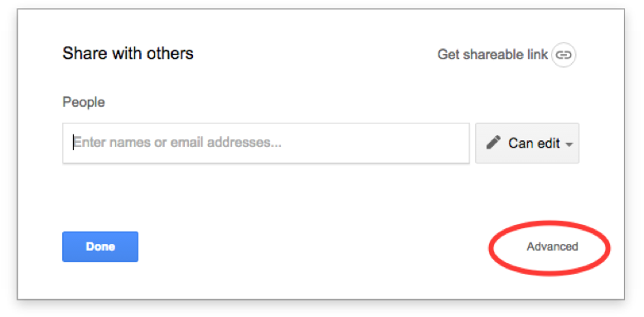
Task: Open the Advanced sharing settings
Action: coord(552,246)
